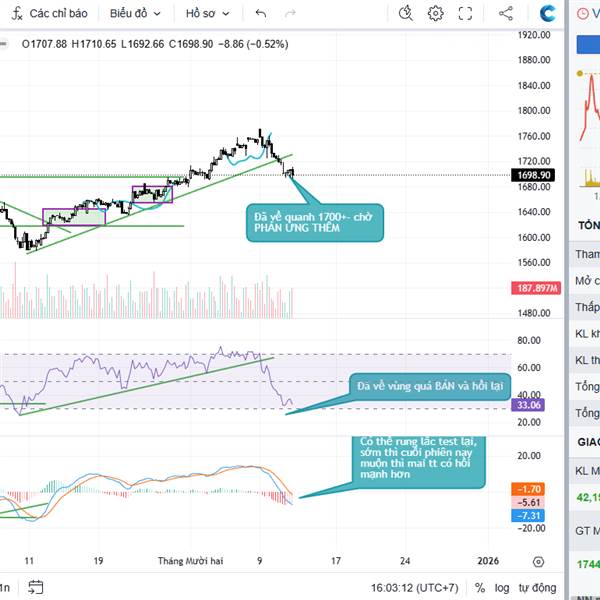Viewport: 600px width, 600px height.
Task: Click the undo arrow icon
Action: pos(261,14)
